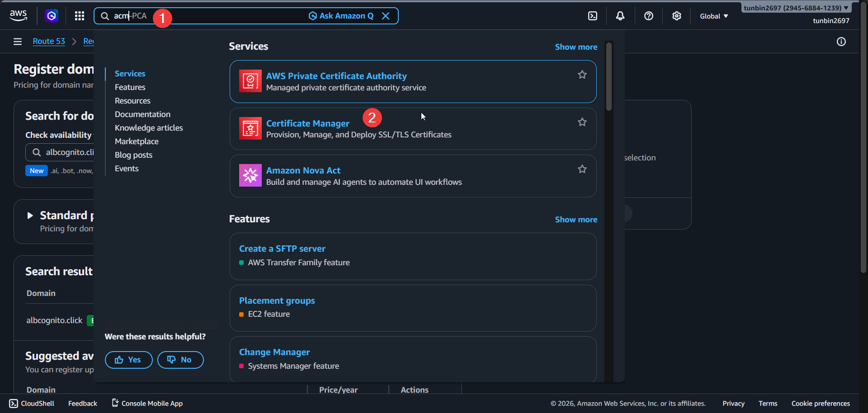Open the tunbin2697 account dropdown
The height and width of the screenshot is (413, 868).
coord(795,7)
